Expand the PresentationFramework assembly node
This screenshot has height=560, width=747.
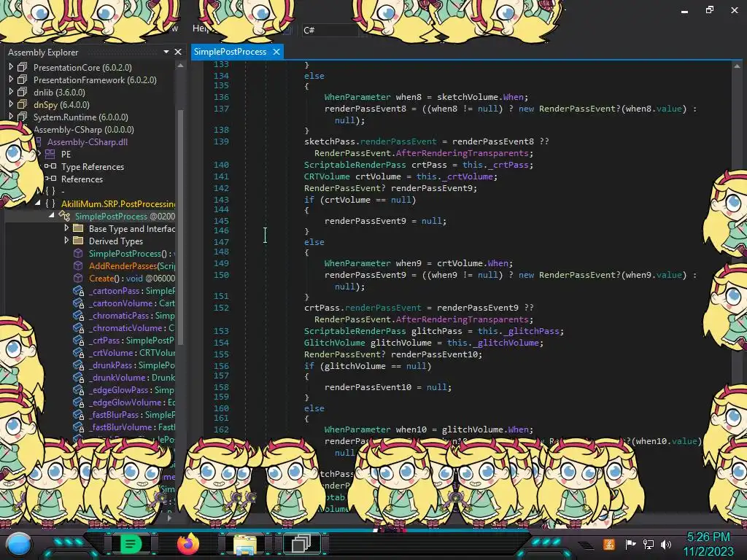click(11, 79)
